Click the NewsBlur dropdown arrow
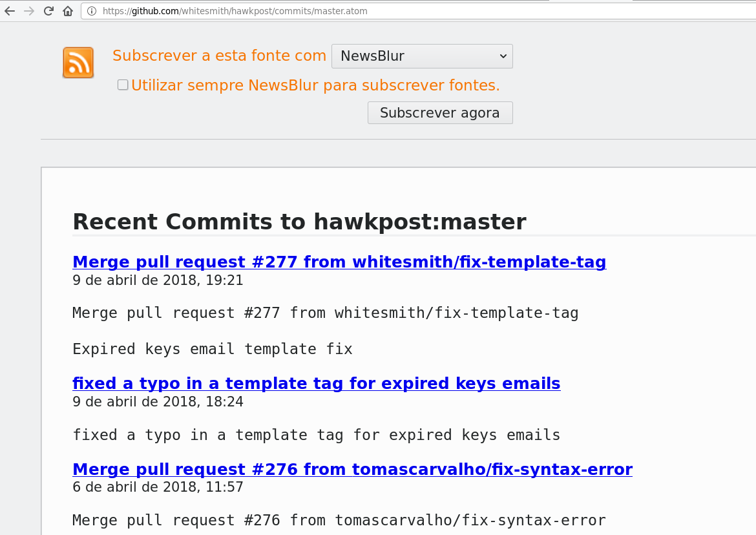 (x=503, y=56)
